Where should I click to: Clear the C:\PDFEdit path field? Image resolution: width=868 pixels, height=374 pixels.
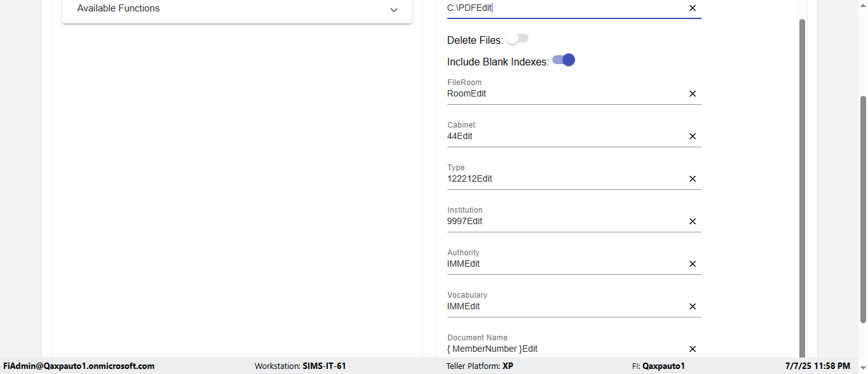693,8
